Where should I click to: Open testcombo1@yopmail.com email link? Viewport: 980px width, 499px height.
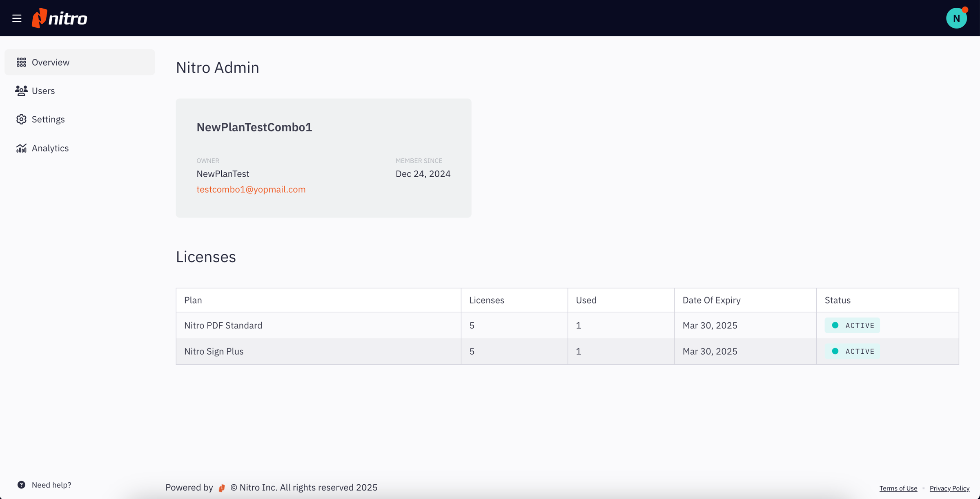click(251, 189)
